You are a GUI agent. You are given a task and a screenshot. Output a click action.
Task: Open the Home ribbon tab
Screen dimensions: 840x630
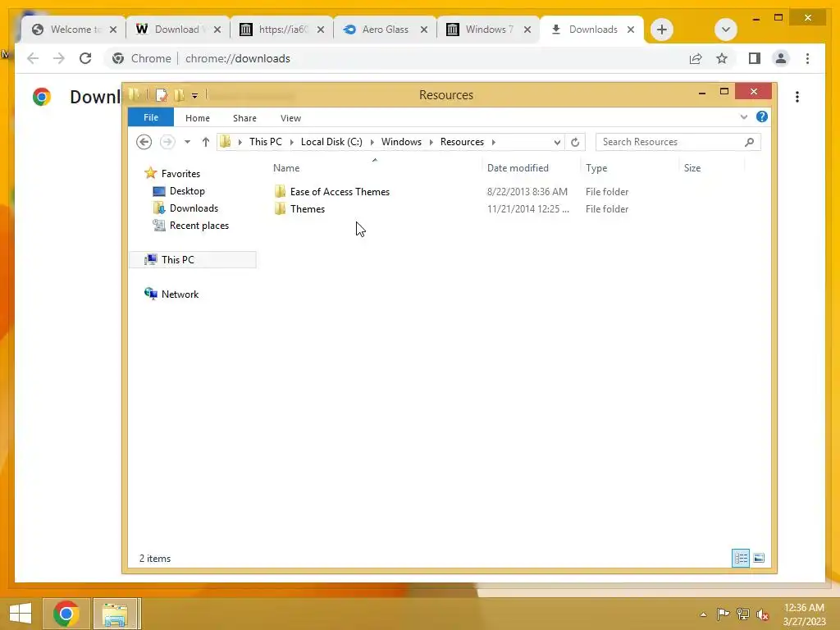[x=197, y=118]
